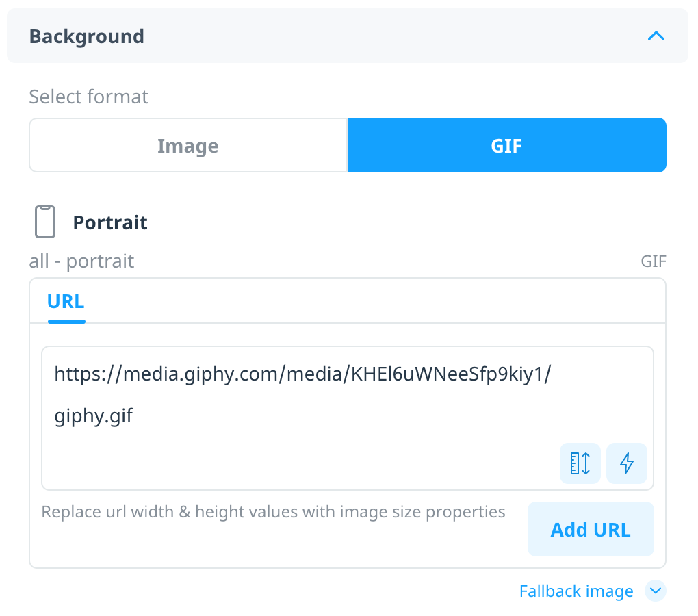The height and width of the screenshot is (616, 698).
Task: Open the Fallback image link
Action: [x=576, y=591]
